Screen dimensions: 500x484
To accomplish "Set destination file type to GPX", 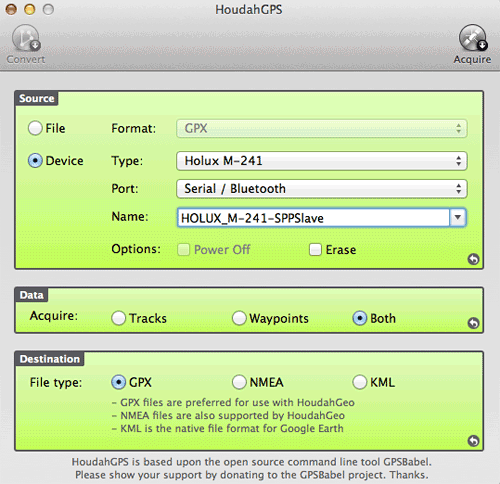I will click(119, 382).
